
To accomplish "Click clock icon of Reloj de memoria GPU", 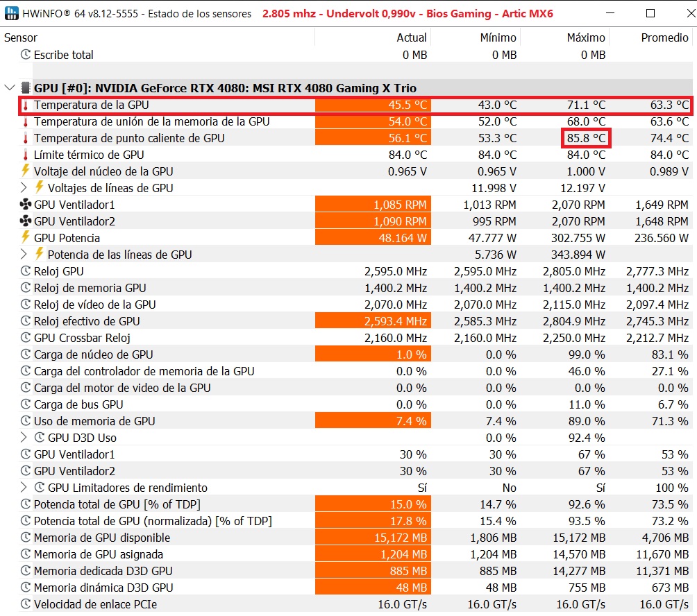I will click(x=26, y=288).
